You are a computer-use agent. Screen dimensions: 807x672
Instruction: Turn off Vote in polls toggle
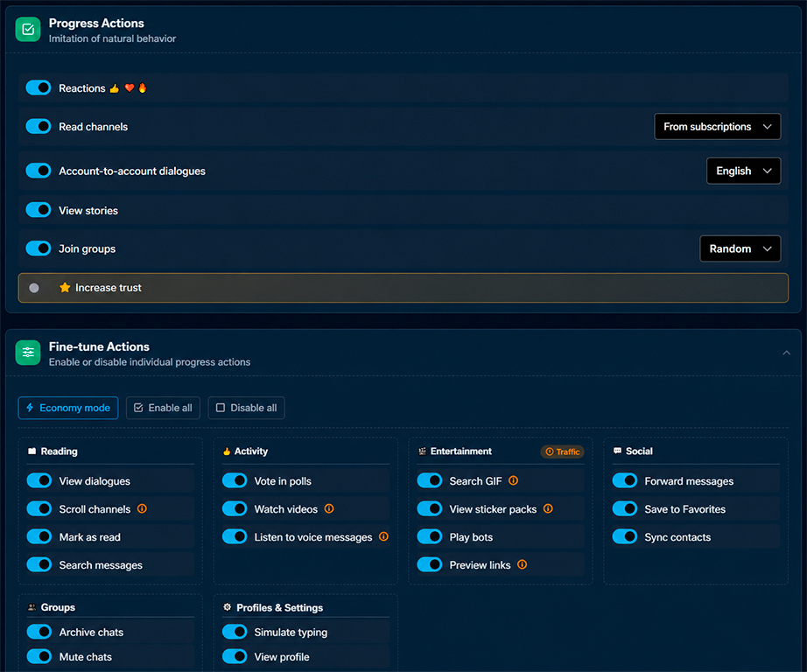pyautogui.click(x=235, y=480)
